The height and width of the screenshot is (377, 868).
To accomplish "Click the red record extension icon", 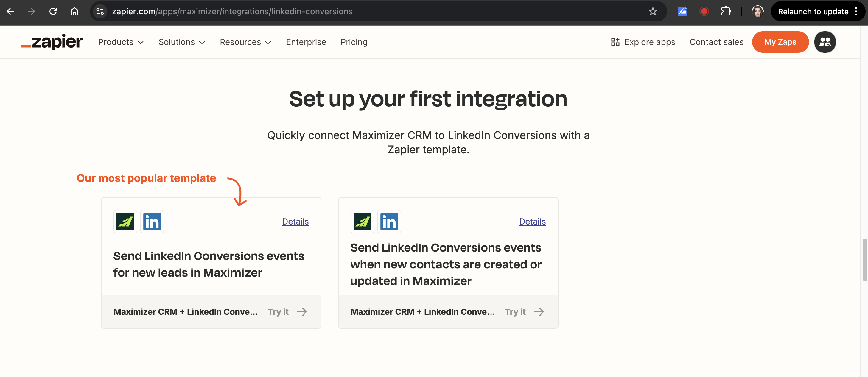I will coord(704,11).
